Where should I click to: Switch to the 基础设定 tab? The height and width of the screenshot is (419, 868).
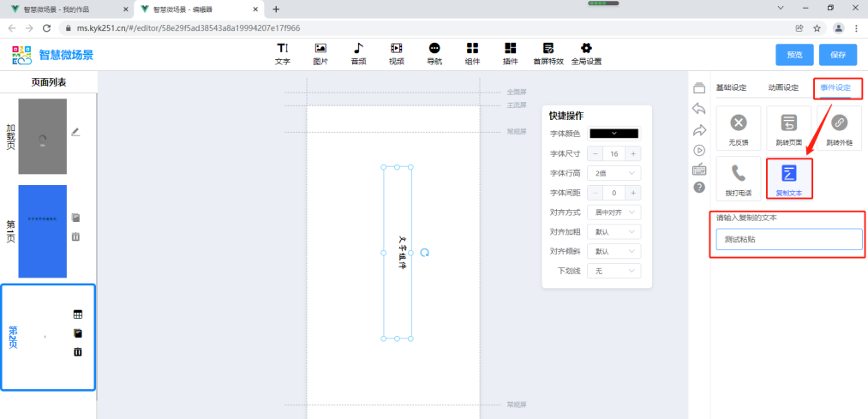click(731, 87)
